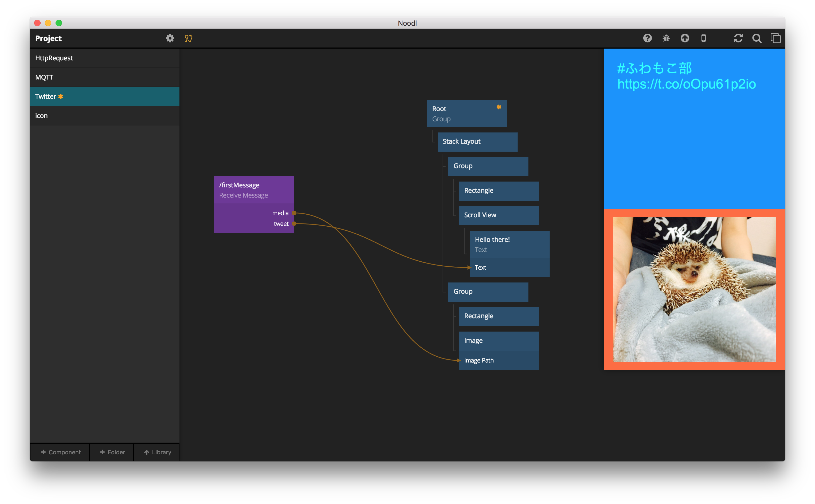This screenshot has width=815, height=504.
Task: Click the + Folder button
Action: pos(112,452)
